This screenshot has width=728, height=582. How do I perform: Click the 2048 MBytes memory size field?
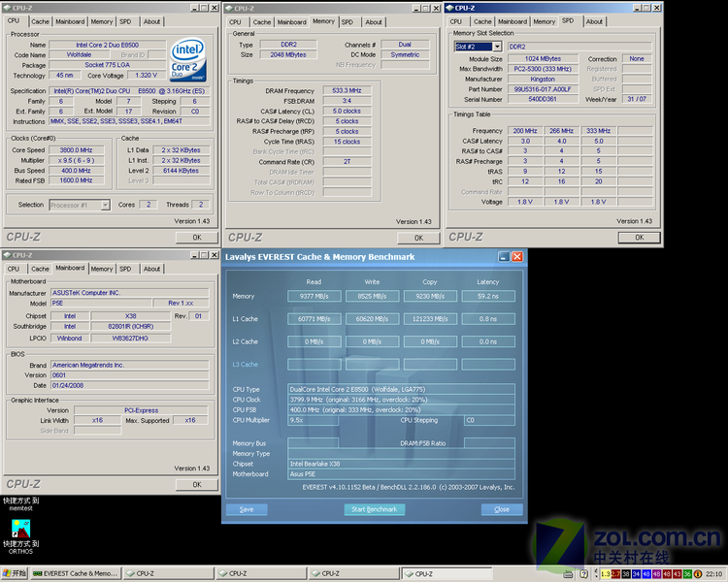[x=288, y=54]
